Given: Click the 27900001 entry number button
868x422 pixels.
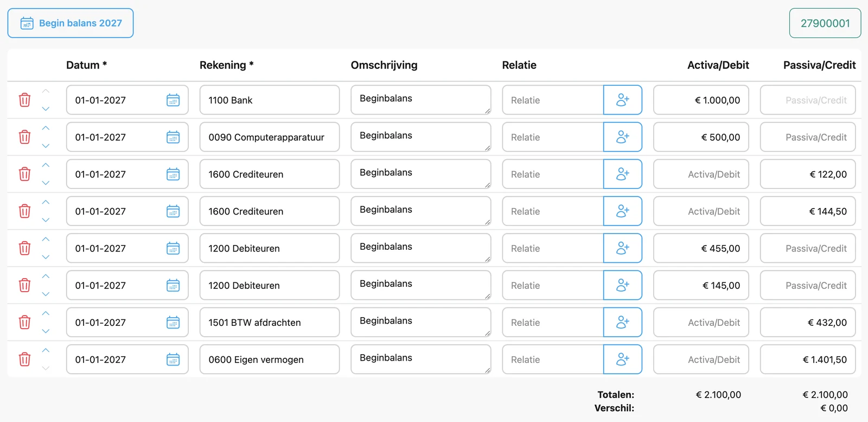Looking at the screenshot, I should click(825, 23).
